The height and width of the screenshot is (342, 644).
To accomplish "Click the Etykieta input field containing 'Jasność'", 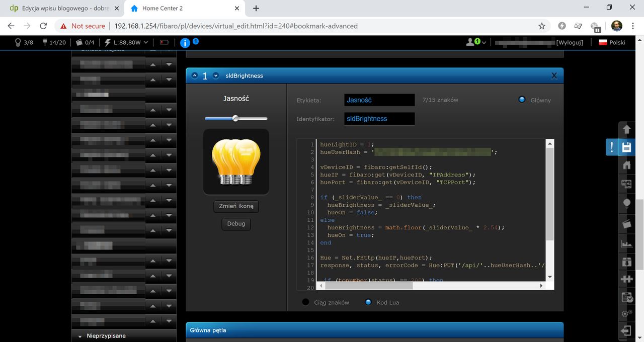I will point(379,100).
